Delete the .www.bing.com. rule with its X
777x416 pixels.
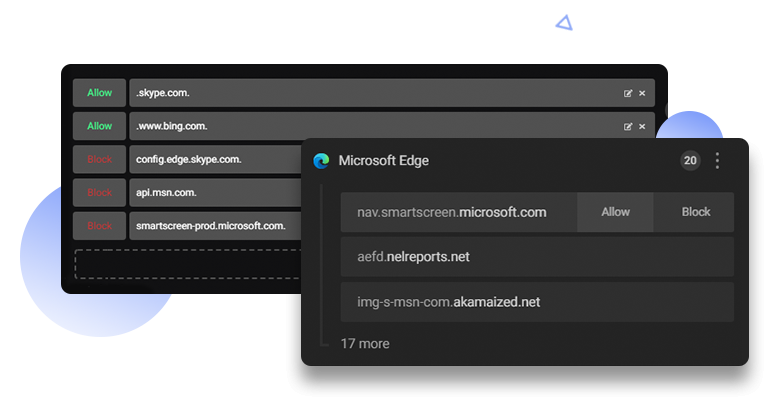pos(642,126)
